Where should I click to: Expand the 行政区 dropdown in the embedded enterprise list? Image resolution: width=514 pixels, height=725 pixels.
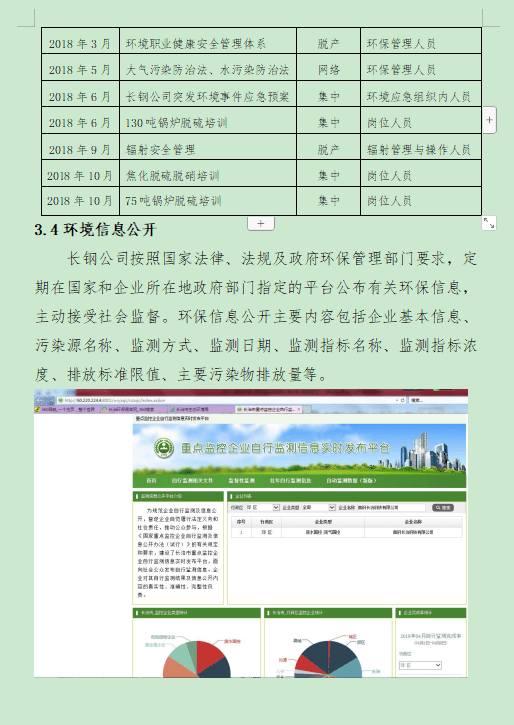click(262, 507)
